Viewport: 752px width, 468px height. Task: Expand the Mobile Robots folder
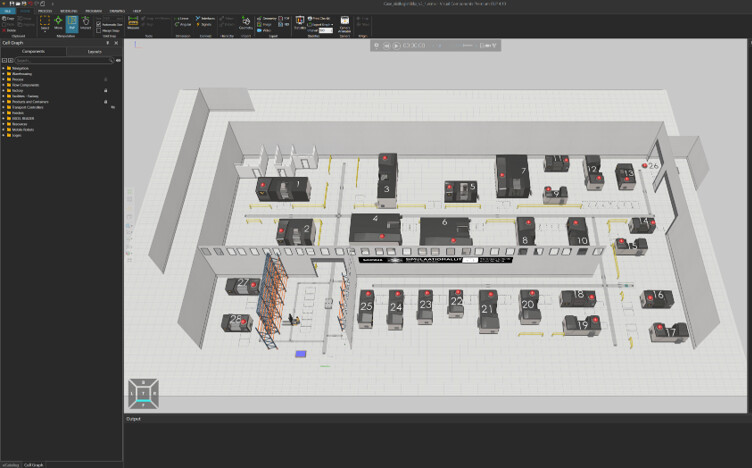(x=3, y=129)
